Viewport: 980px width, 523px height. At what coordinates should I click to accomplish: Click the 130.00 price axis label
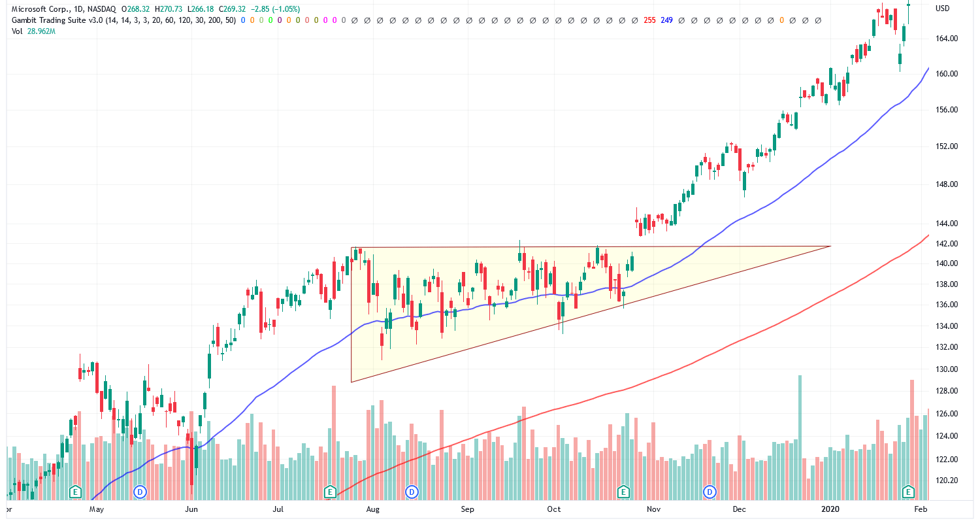pos(947,369)
